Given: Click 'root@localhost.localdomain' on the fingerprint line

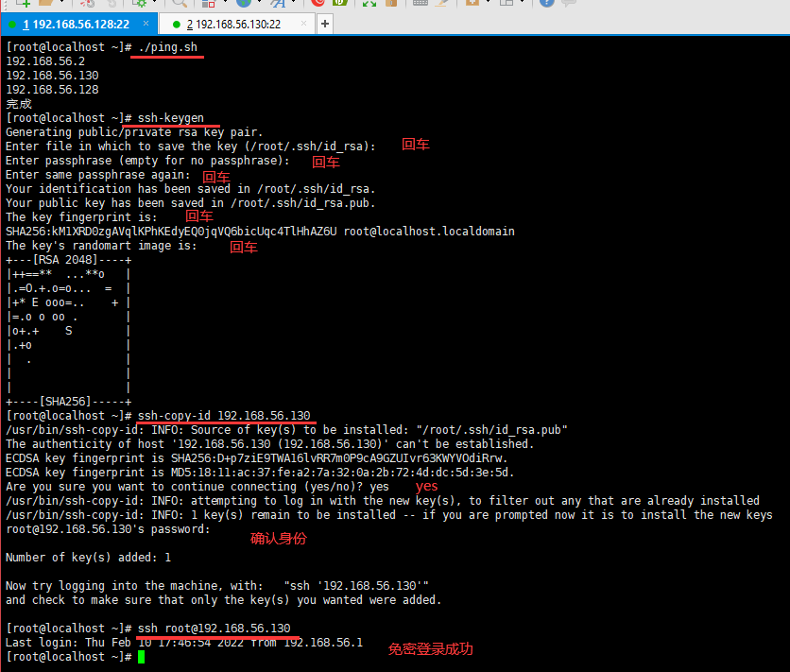Looking at the screenshot, I should click(x=429, y=232).
